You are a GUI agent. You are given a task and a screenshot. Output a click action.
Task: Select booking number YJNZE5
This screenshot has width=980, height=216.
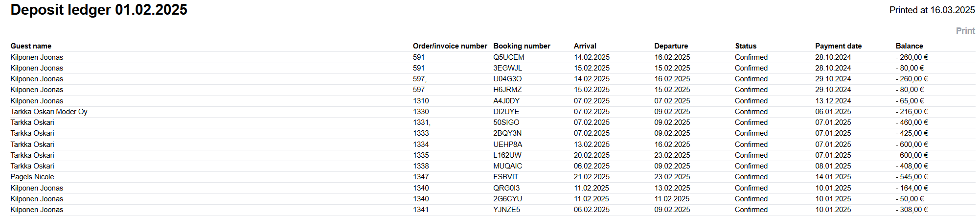pos(506,210)
